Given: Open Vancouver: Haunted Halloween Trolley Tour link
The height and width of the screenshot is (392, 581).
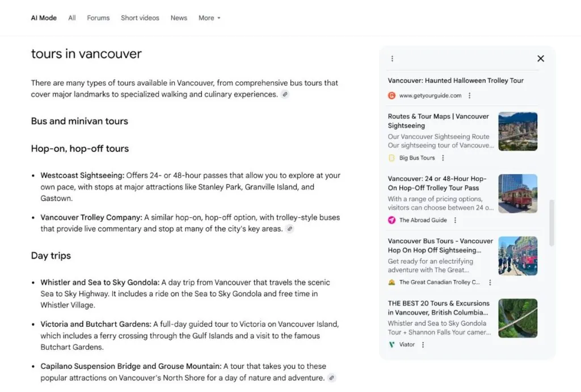Looking at the screenshot, I should click(456, 81).
